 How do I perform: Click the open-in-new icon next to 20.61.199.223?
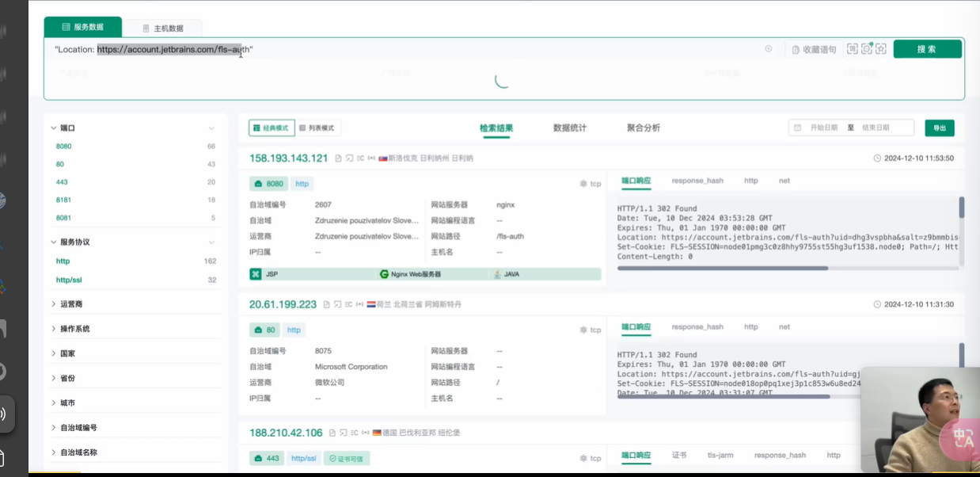[x=337, y=304]
